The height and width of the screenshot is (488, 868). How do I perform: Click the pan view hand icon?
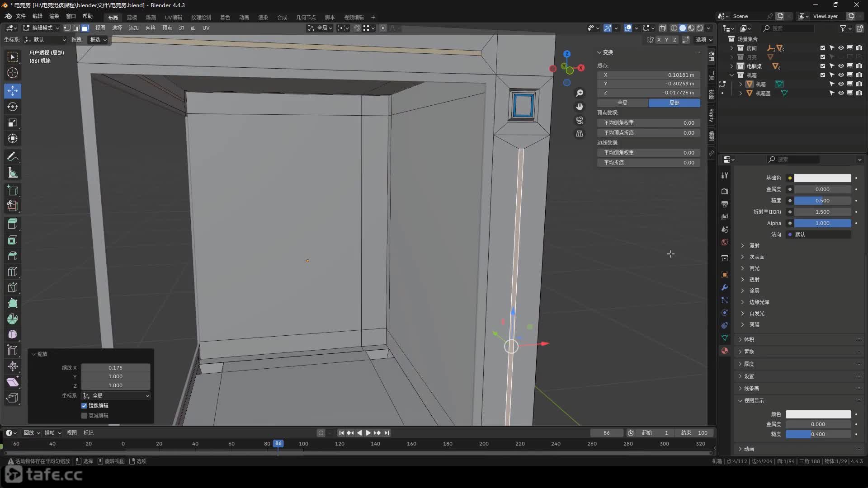580,107
